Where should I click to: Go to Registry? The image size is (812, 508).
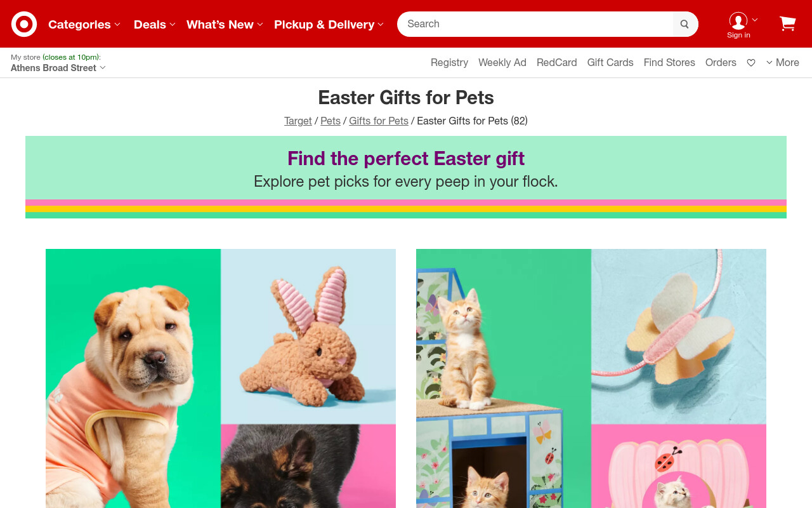coord(449,62)
